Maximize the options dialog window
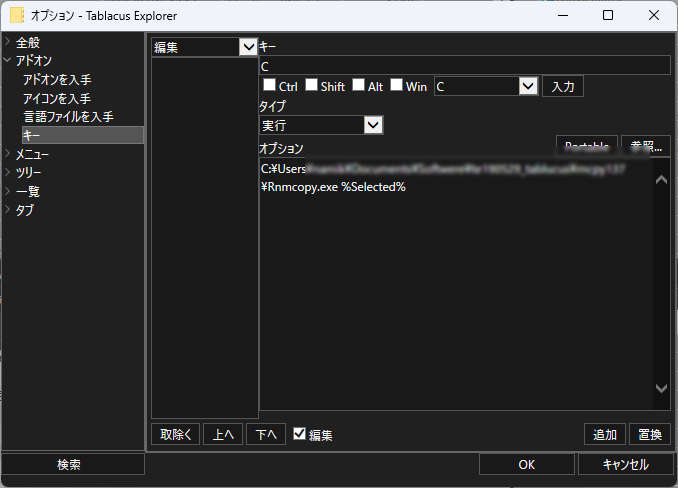 pyautogui.click(x=608, y=15)
